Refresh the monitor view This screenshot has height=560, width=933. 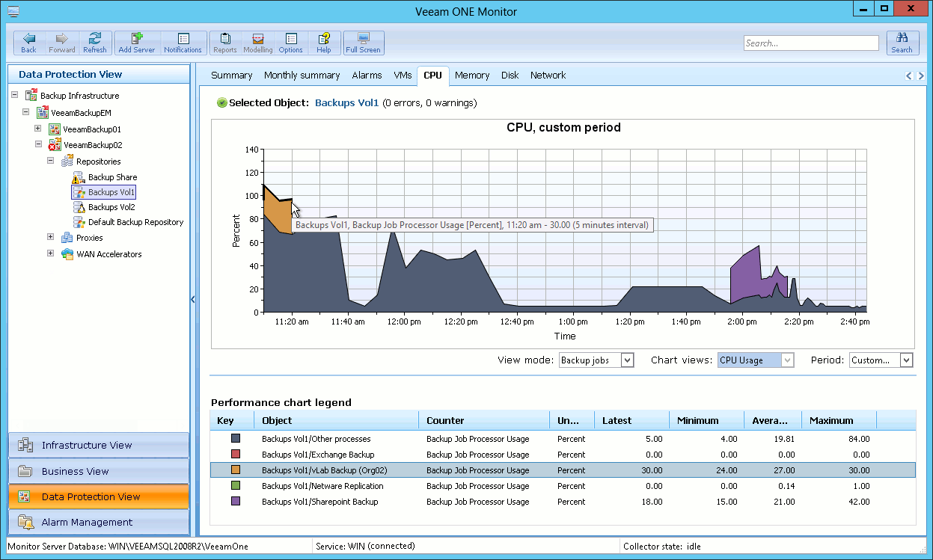point(95,43)
